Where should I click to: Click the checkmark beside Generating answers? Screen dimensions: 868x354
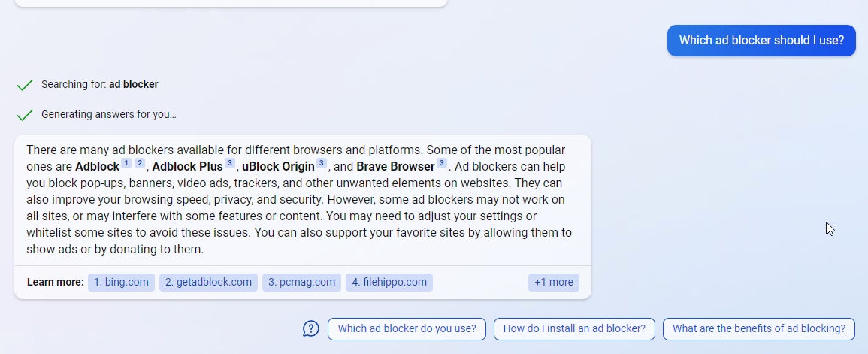[x=25, y=115]
